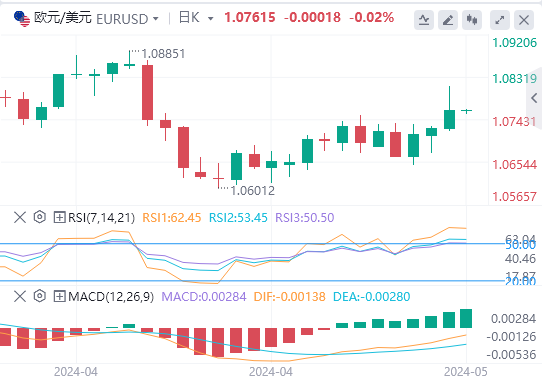Select the drawing pencil tool
This screenshot has height=385, width=542.
click(448, 20)
